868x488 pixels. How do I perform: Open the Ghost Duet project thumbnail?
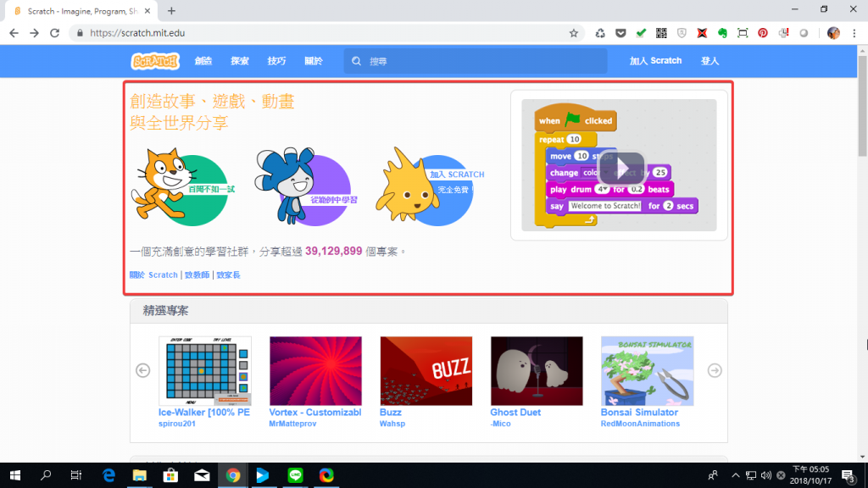537,371
